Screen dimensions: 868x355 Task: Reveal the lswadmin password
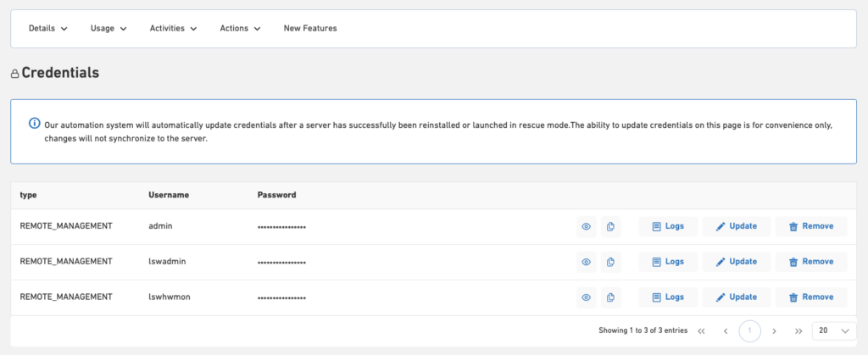pyautogui.click(x=586, y=262)
